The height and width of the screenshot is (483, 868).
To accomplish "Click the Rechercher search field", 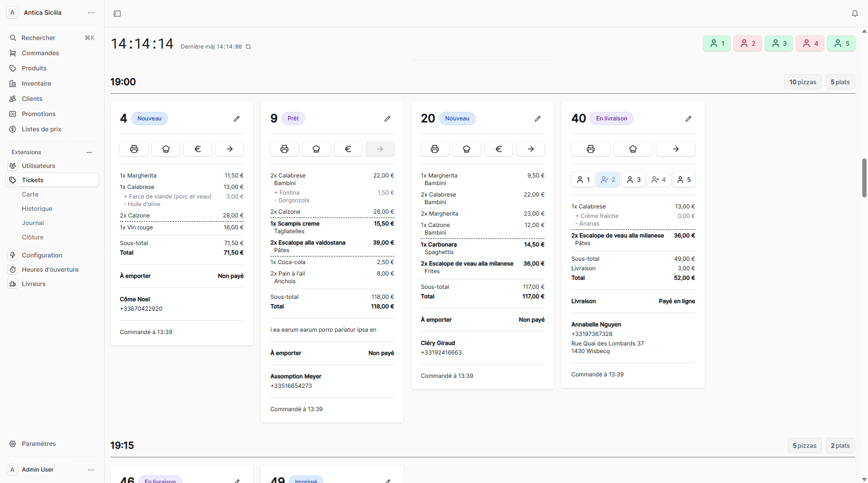I will 51,38.
